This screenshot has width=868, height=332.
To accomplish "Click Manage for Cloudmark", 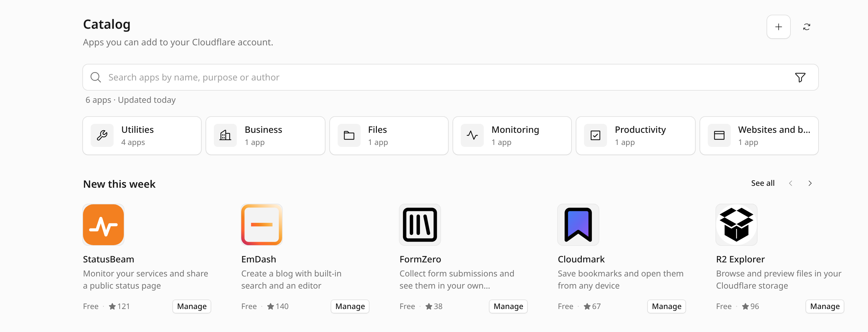I will click(x=667, y=307).
